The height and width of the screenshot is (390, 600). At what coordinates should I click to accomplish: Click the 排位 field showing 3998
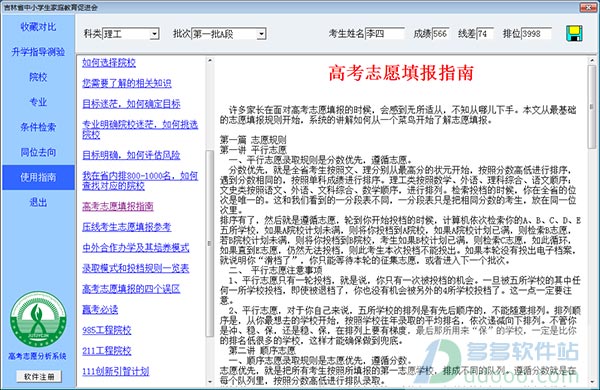[x=536, y=34]
